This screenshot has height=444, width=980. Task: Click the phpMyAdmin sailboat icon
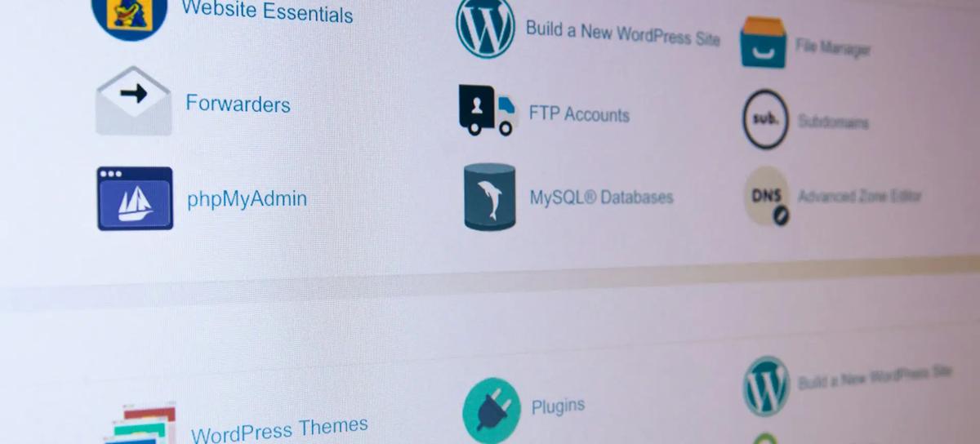click(x=135, y=198)
